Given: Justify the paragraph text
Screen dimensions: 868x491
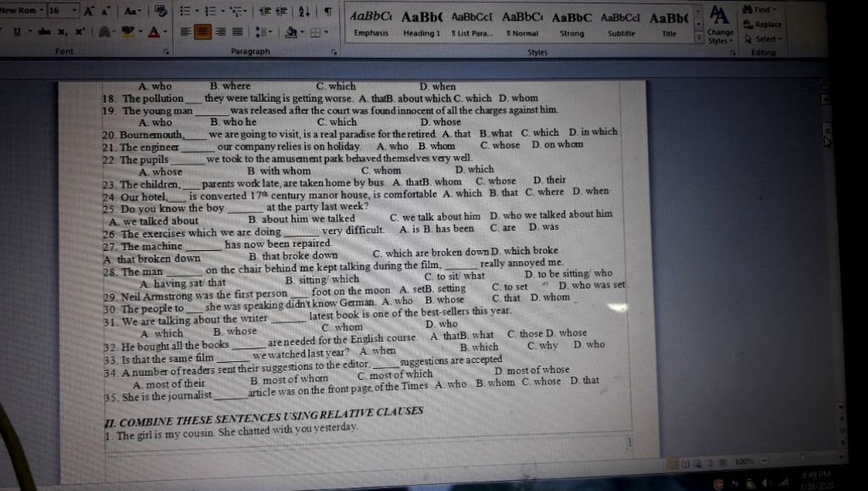Looking at the screenshot, I should [237, 32].
